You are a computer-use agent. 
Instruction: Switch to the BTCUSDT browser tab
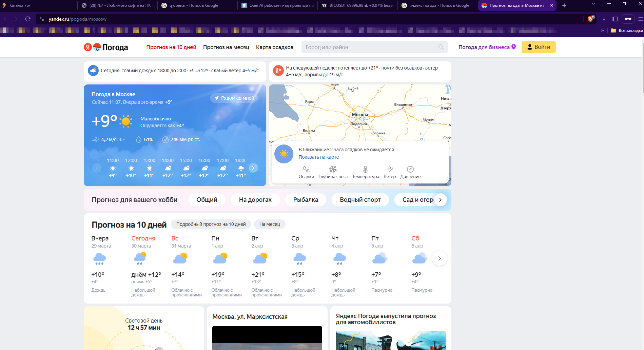click(x=358, y=5)
